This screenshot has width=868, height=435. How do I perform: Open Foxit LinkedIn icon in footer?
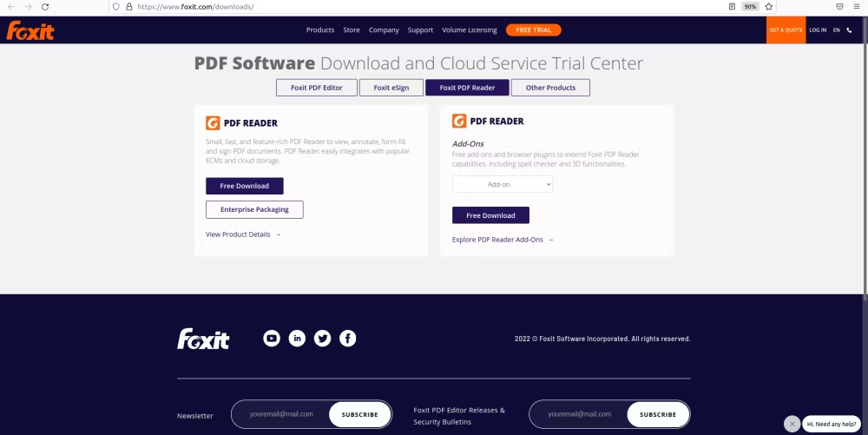(x=297, y=338)
